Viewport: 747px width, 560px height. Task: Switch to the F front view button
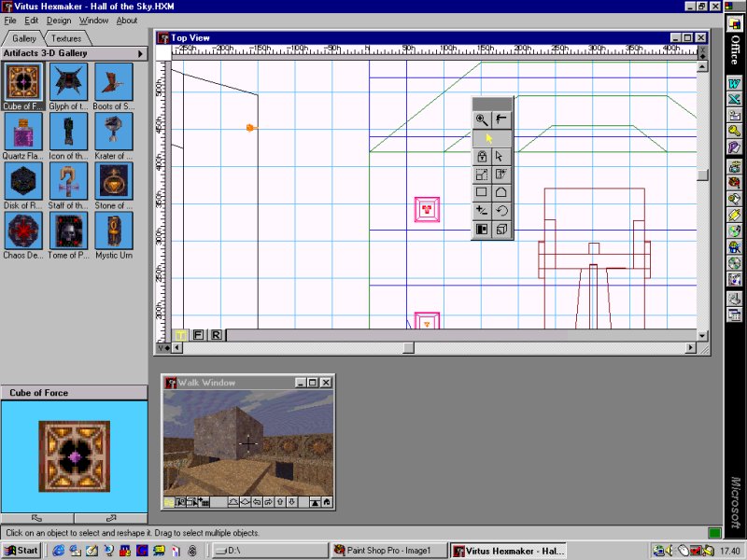coord(198,335)
